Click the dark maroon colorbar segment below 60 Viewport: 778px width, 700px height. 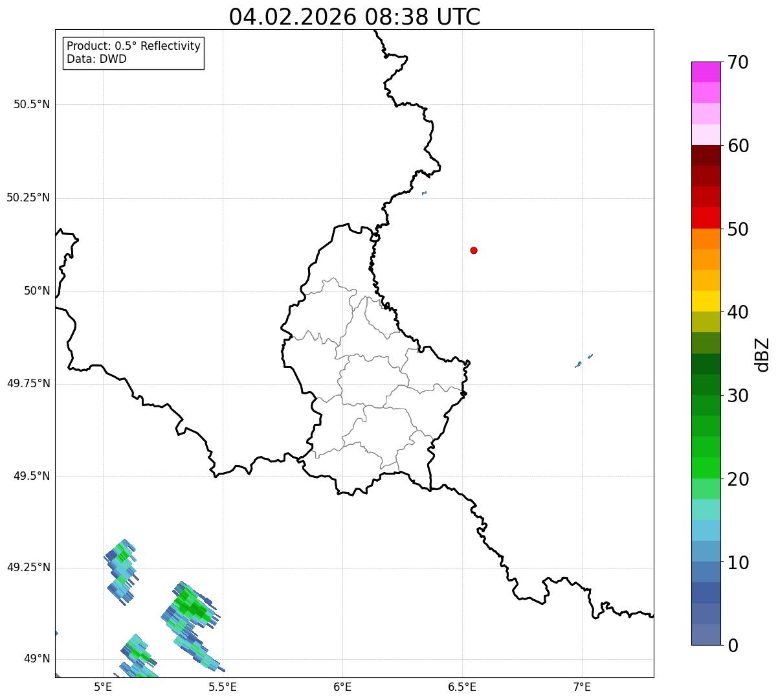(706, 155)
